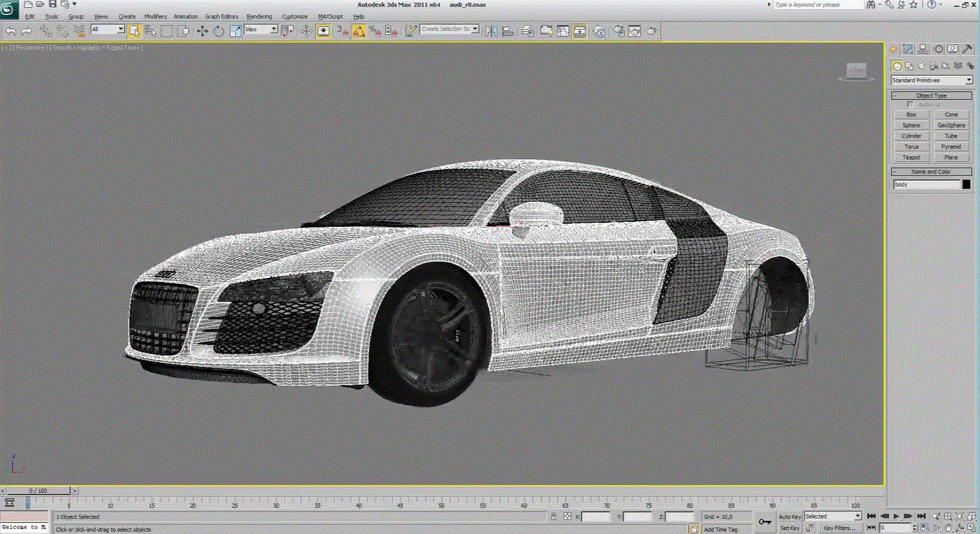Screen dimensions: 980x534
Task: Click Play Animation button
Action: pyautogui.click(x=896, y=517)
